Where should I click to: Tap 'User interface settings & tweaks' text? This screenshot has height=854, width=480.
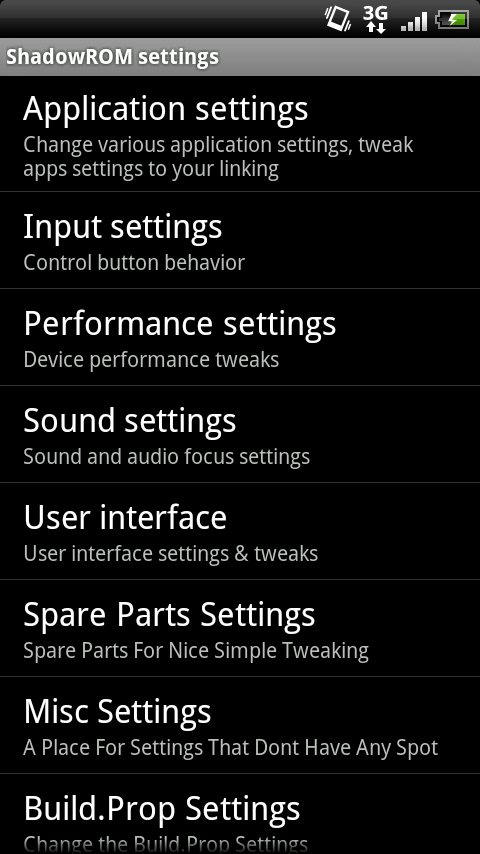pyautogui.click(x=171, y=553)
